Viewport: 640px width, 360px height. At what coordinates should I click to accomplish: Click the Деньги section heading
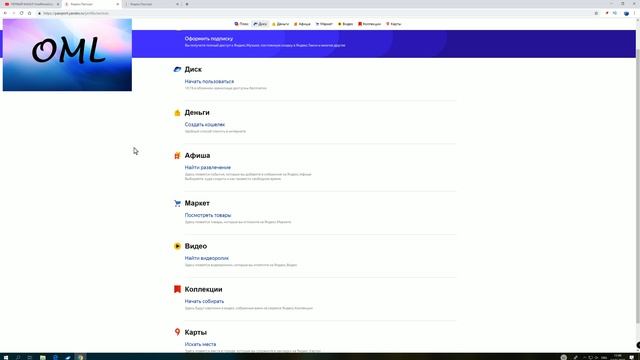coord(197,113)
